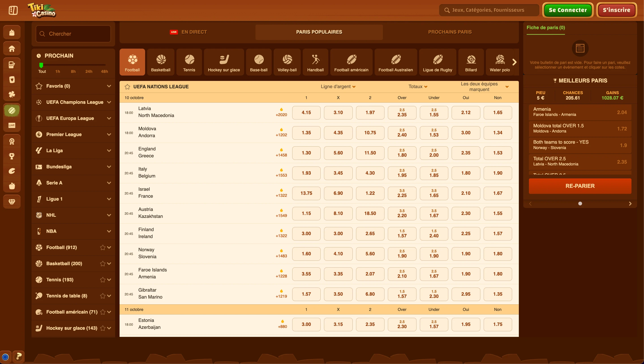Set Prochain time slider to 24h

pyautogui.click(x=89, y=71)
